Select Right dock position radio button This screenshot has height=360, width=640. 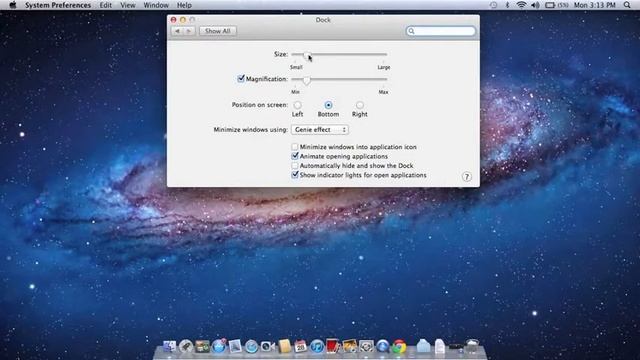(359, 105)
